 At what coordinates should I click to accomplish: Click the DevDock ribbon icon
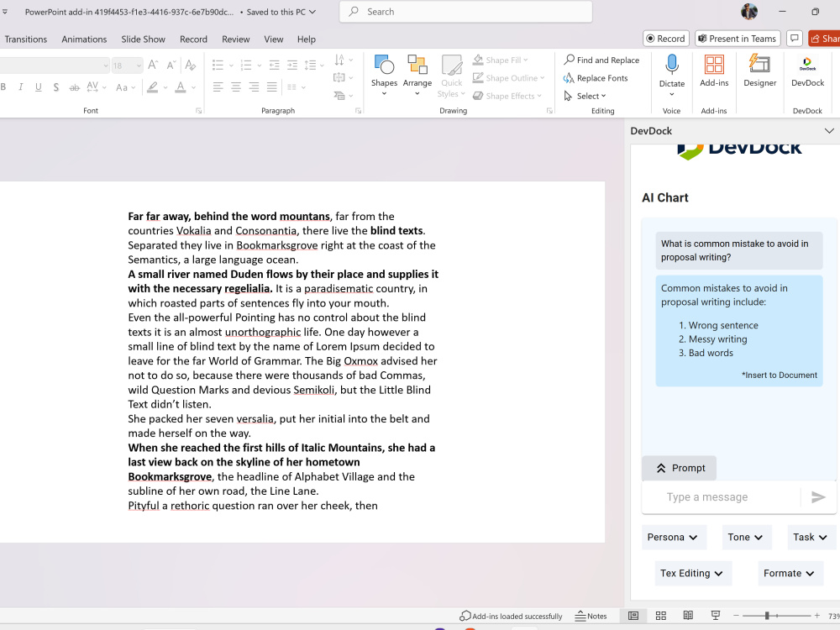point(807,71)
